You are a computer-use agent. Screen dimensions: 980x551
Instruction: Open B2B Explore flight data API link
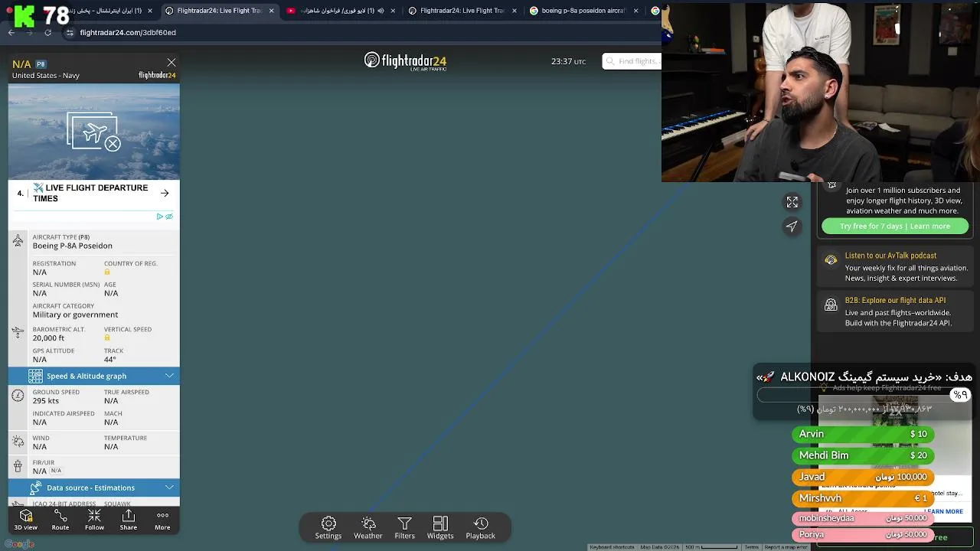(x=895, y=301)
